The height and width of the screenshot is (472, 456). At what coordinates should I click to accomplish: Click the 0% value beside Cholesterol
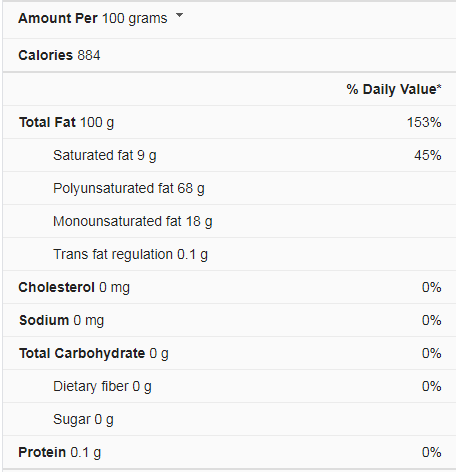(x=432, y=287)
